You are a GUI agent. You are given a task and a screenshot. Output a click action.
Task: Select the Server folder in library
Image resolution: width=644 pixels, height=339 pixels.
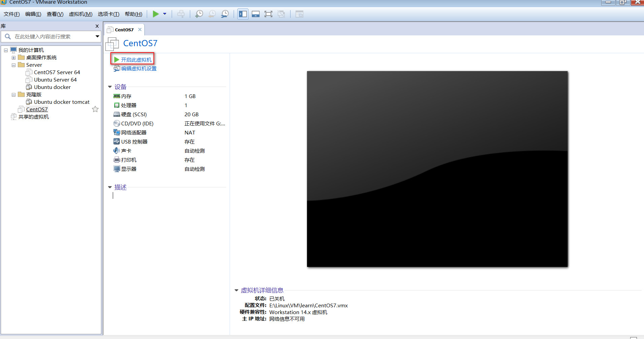[34, 65]
